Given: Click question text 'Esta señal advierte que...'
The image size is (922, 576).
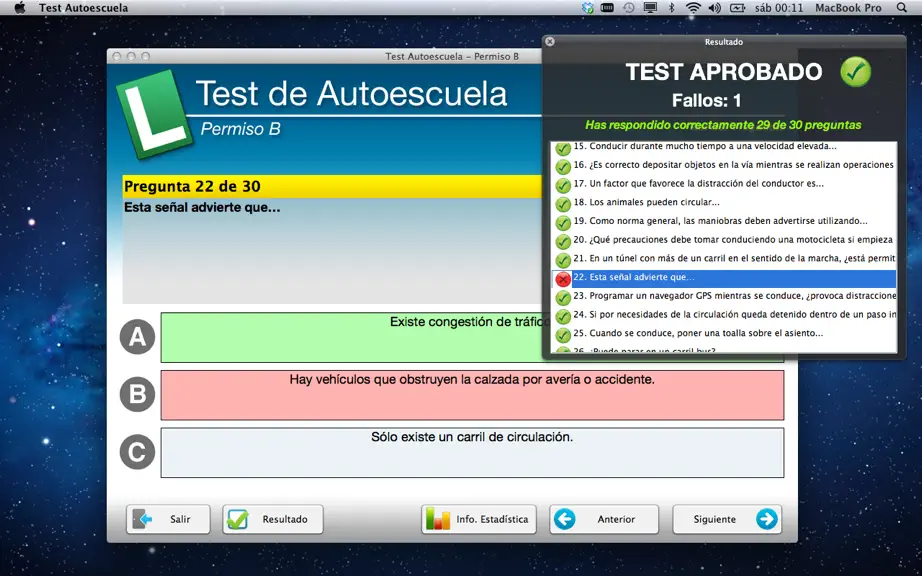Looking at the screenshot, I should tap(202, 207).
